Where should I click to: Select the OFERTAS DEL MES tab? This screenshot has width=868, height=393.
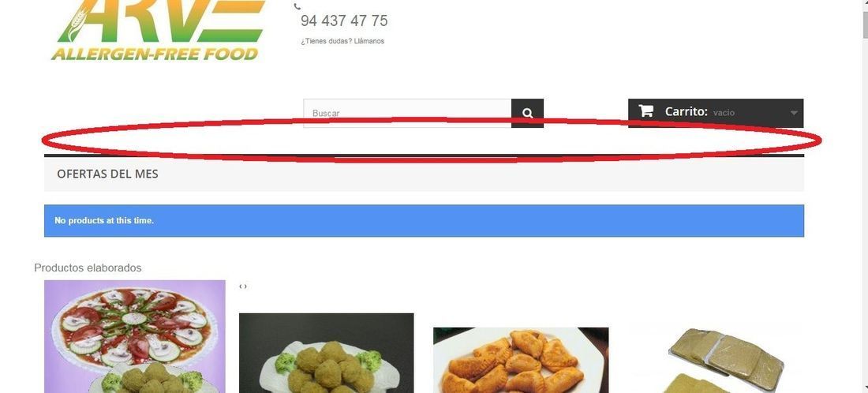click(107, 174)
